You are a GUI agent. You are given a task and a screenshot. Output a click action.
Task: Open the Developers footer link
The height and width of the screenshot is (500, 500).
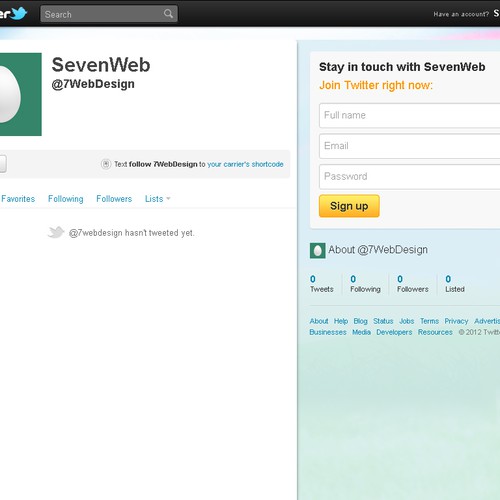(x=394, y=332)
